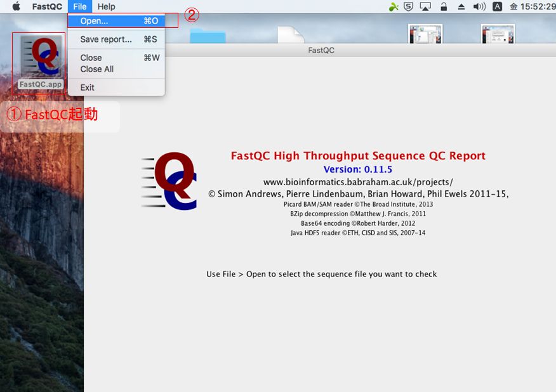Click the Picard BAM/SAM reader credit line
The image size is (556, 392).
(358, 204)
